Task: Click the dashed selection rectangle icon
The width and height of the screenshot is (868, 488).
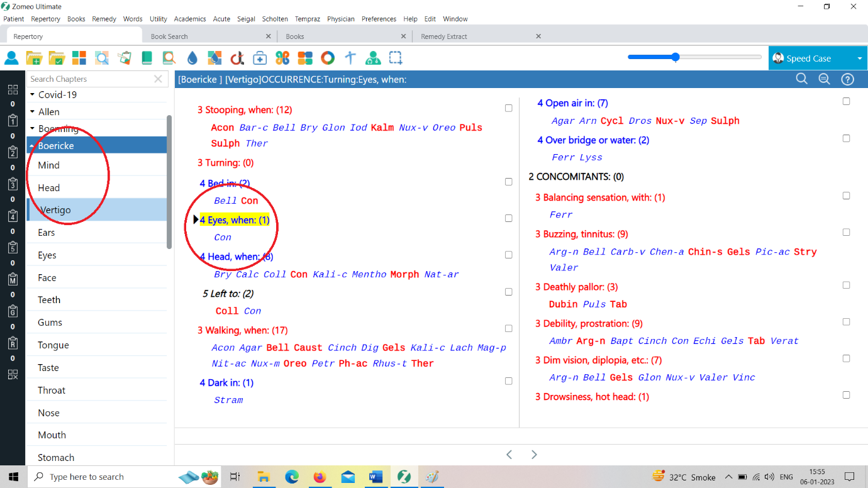Action: [396, 58]
